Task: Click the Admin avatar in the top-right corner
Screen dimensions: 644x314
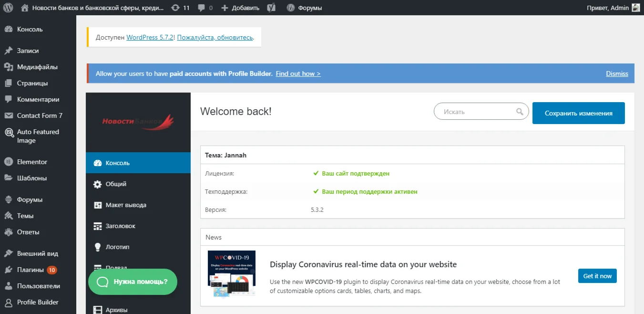Action: pos(636,8)
